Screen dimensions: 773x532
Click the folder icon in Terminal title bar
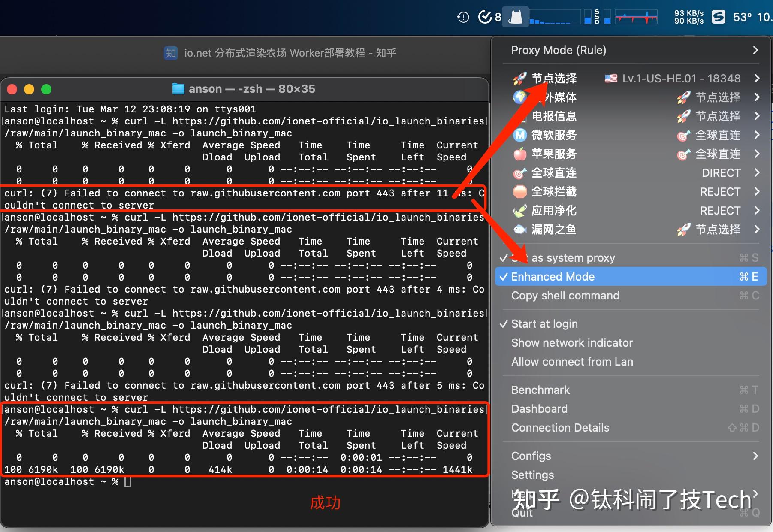[178, 89]
